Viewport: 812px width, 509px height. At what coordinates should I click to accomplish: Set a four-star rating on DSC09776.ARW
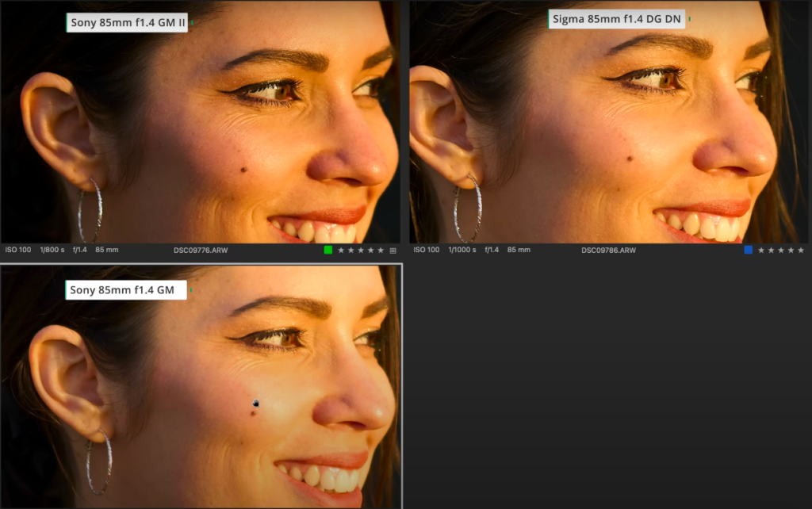click(x=371, y=250)
